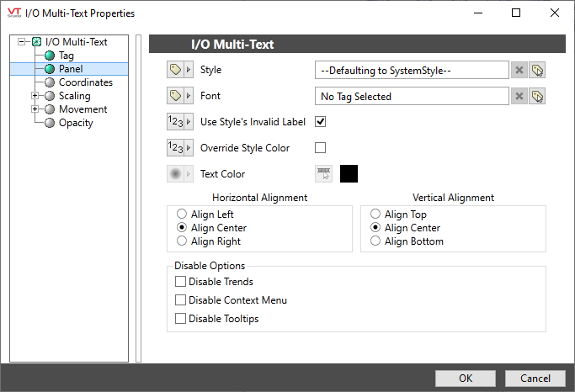
Task: Open tag browser for Style field
Action: [x=537, y=71]
